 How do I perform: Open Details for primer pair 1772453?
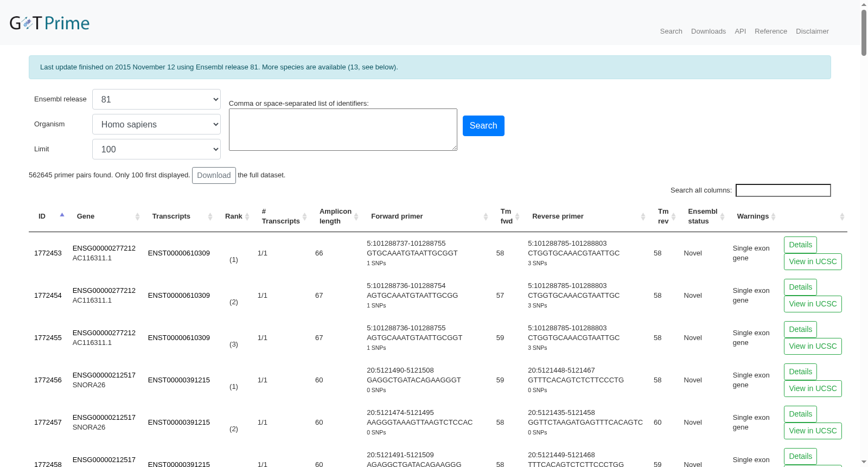800,245
